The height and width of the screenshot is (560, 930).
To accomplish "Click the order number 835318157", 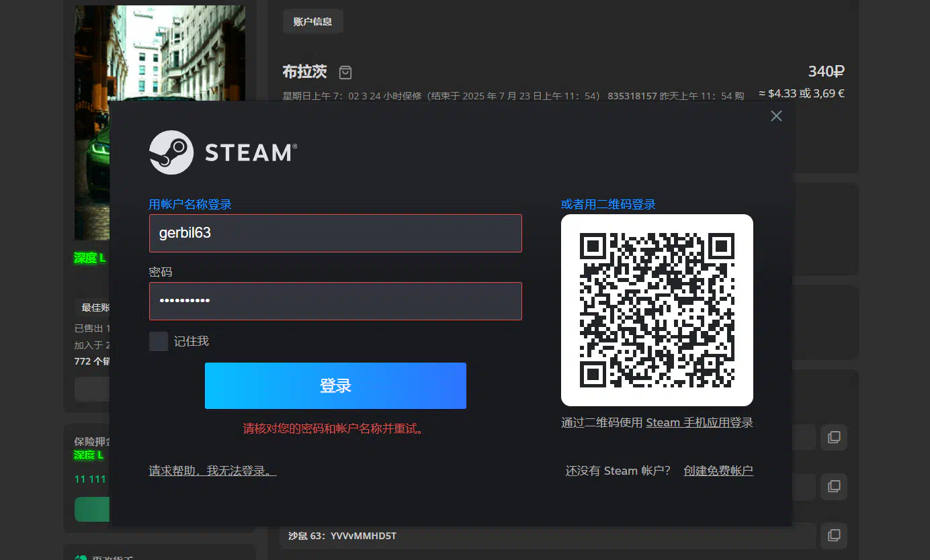I will [632, 96].
